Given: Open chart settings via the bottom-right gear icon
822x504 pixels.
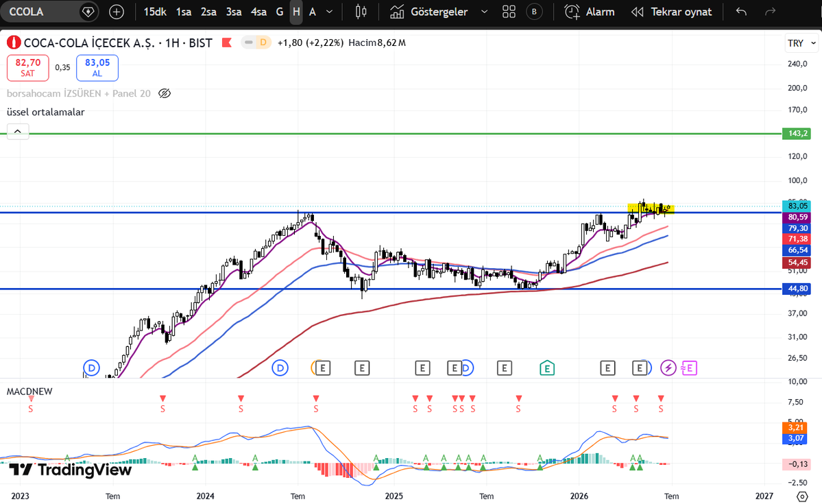Looking at the screenshot, I should click(x=801, y=496).
